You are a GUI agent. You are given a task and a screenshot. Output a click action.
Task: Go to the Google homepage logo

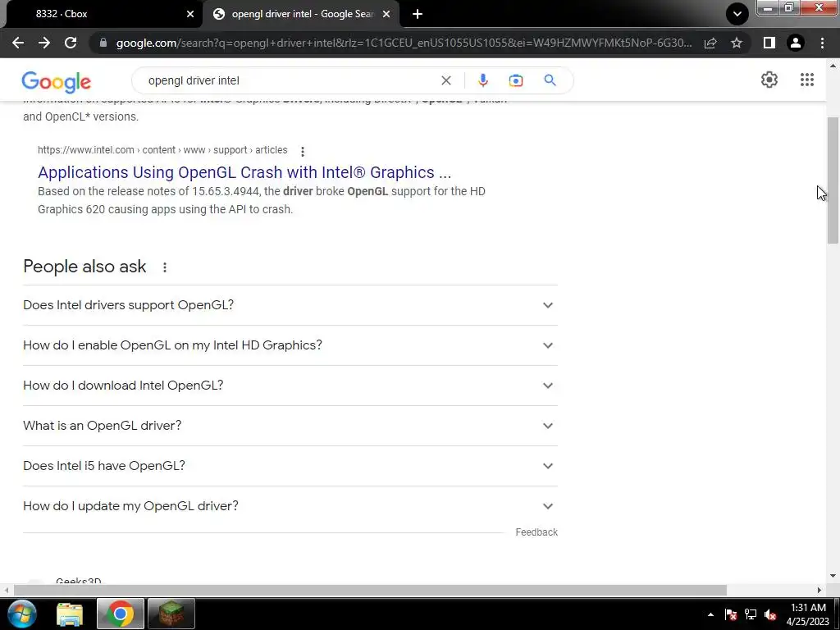tap(57, 81)
